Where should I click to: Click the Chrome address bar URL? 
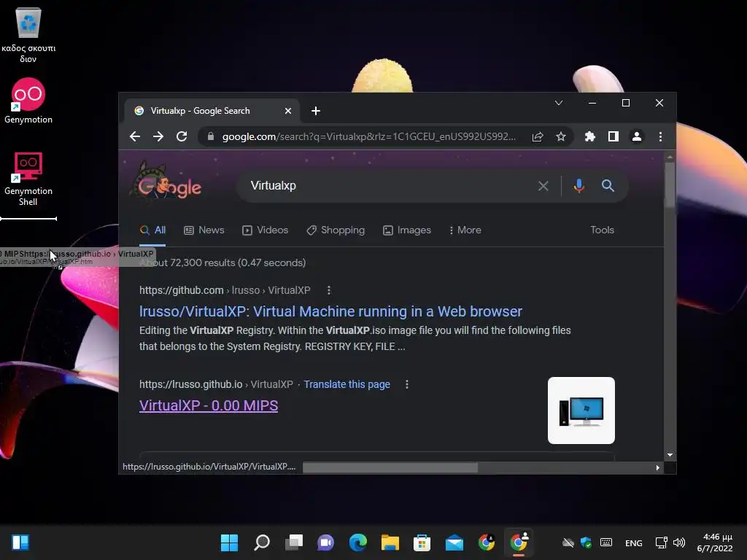click(x=368, y=136)
